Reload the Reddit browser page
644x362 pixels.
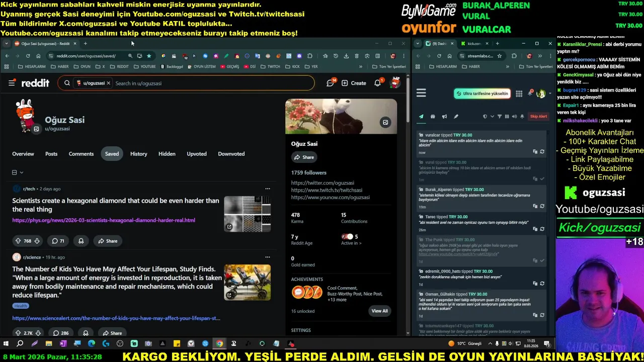click(28, 56)
